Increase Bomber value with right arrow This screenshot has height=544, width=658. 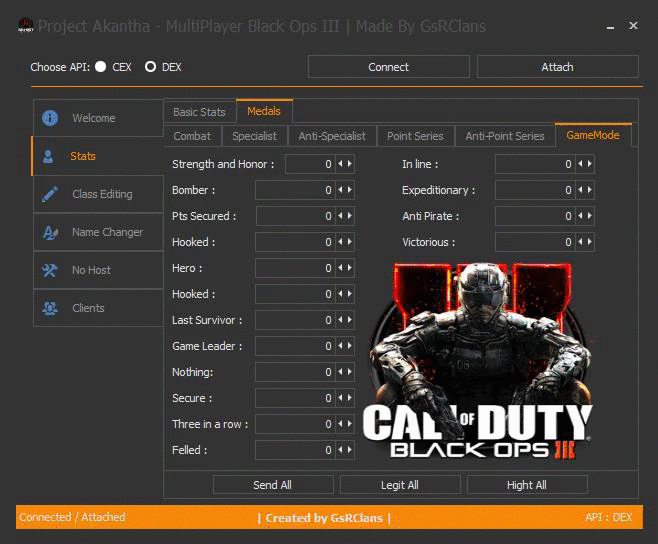(350, 190)
